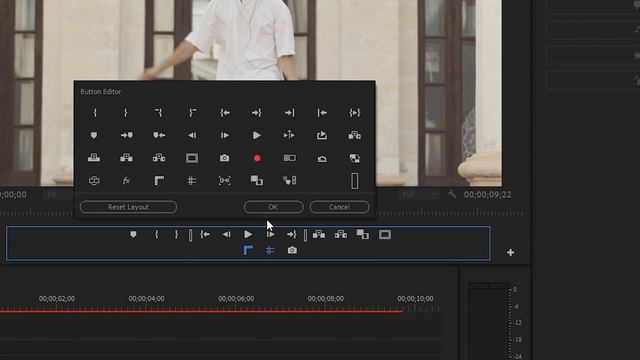Click Multi-Camera View icon in Button Editor
Viewport: 640px width, 360px height.
click(290, 158)
